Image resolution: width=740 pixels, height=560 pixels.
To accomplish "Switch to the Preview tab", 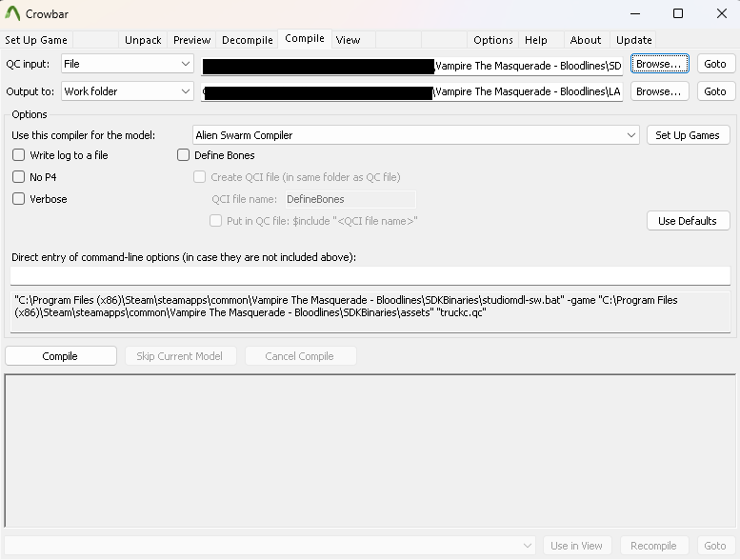I will (x=191, y=40).
